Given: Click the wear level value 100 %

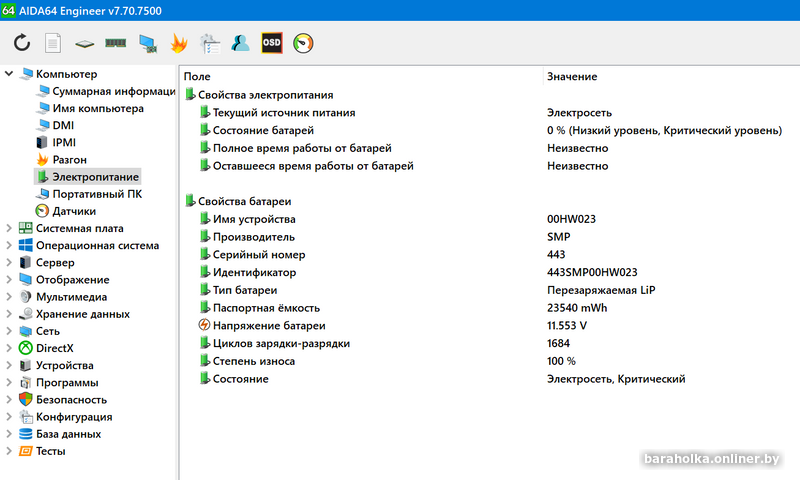Looking at the screenshot, I should point(561,361).
